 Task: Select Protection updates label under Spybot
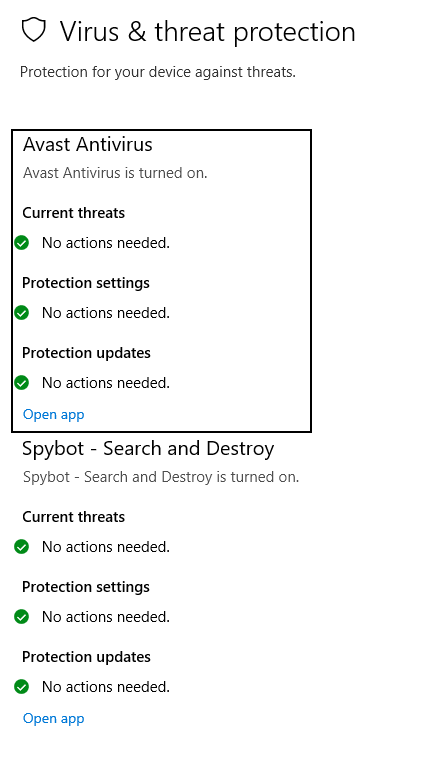87,657
